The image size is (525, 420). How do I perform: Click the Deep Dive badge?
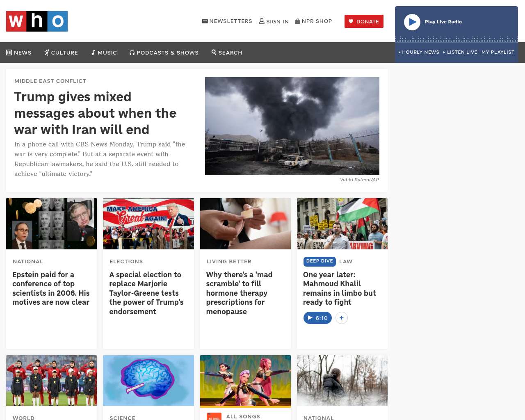coord(320,261)
